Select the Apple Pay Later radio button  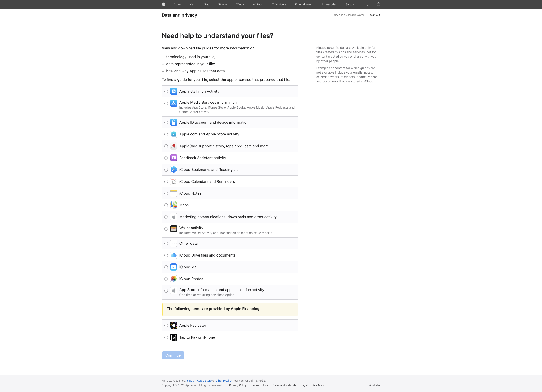pos(166,325)
